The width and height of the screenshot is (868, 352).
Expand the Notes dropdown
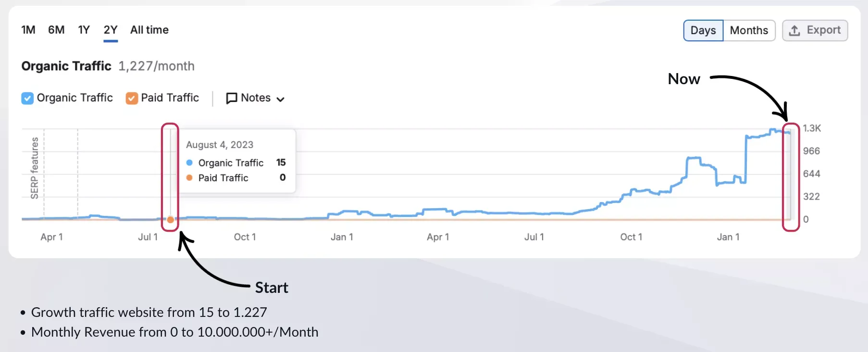click(x=281, y=98)
